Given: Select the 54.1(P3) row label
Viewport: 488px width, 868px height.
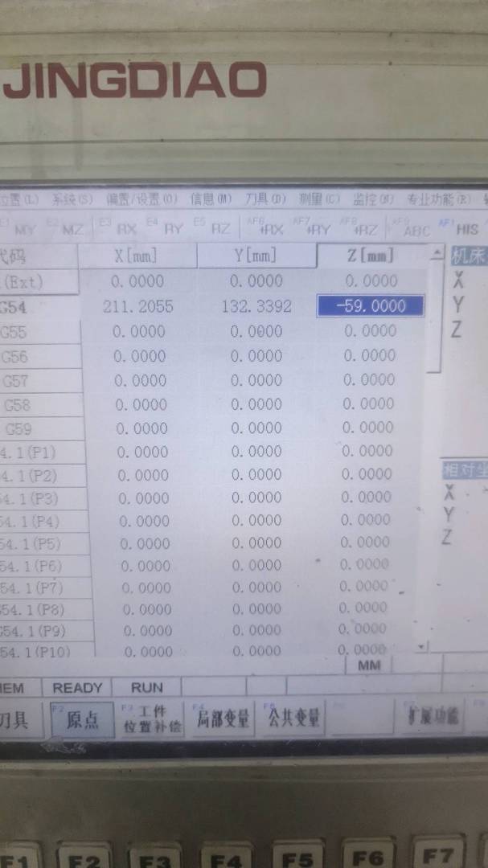Looking at the screenshot, I should (43, 499).
